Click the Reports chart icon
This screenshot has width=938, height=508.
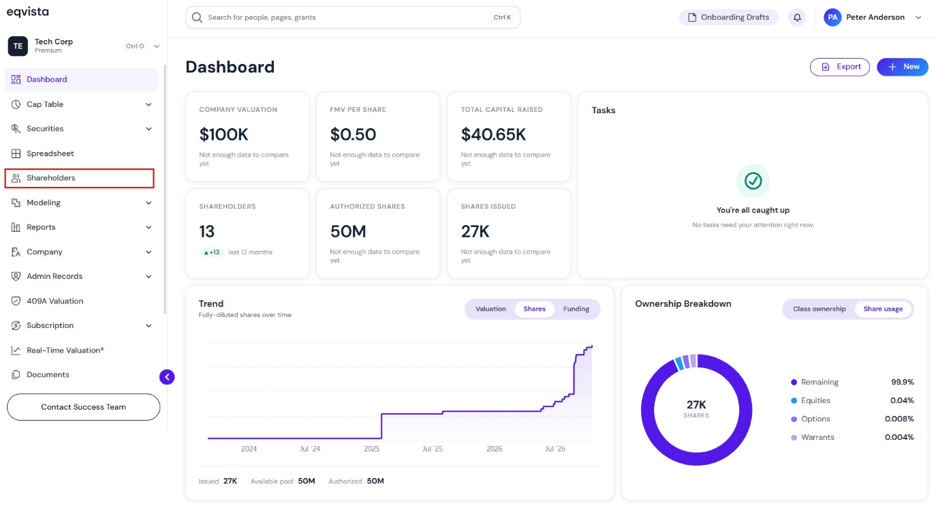click(x=16, y=227)
